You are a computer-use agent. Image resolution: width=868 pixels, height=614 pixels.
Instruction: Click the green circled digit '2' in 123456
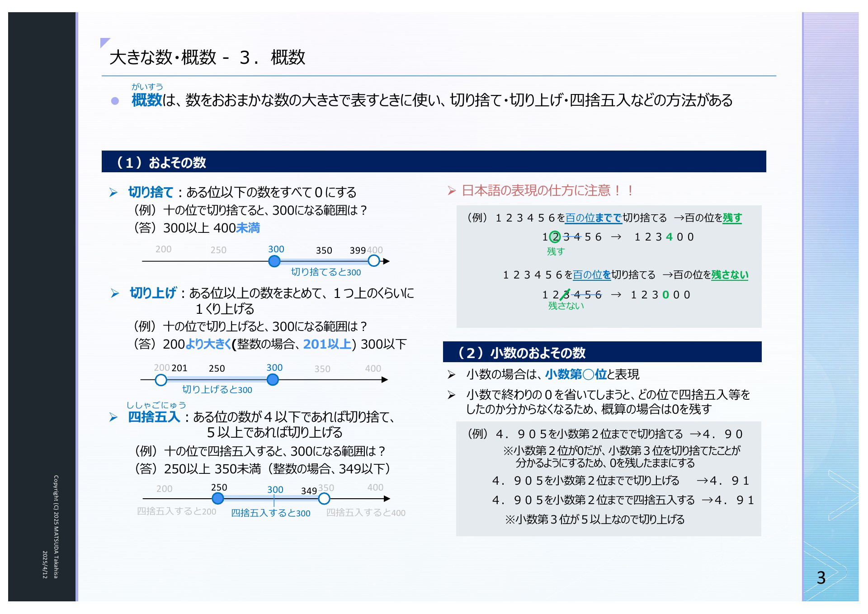[x=555, y=236]
